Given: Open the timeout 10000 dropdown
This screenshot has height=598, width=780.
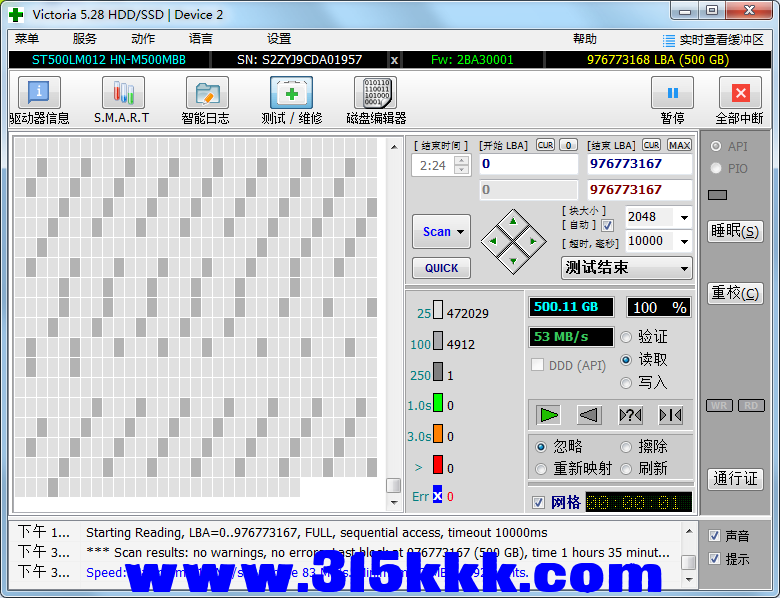Looking at the screenshot, I should (684, 242).
